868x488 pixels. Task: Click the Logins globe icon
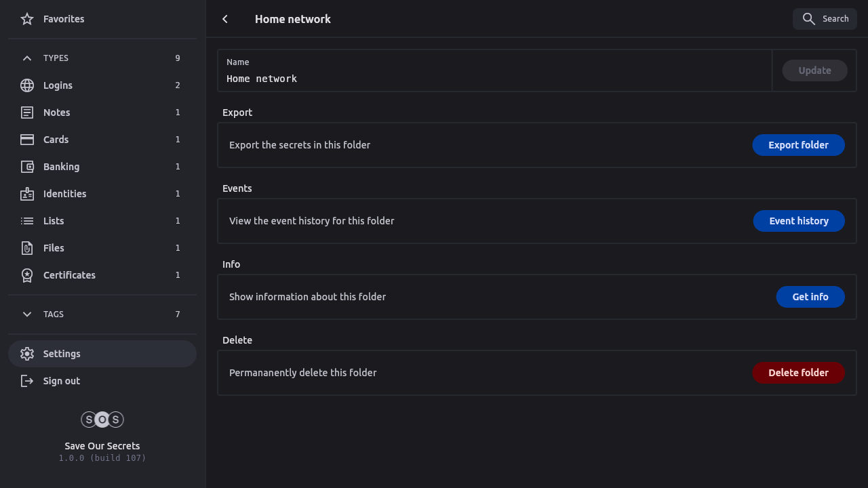tap(27, 85)
